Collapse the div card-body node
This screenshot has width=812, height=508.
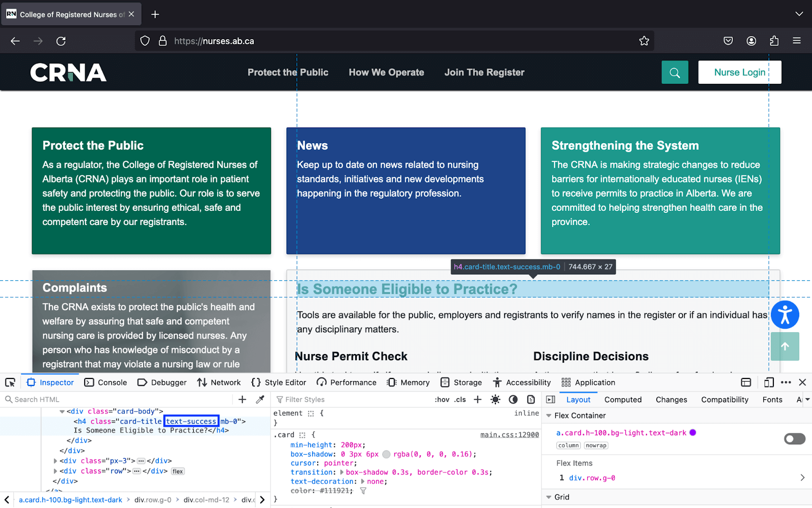tap(62, 411)
